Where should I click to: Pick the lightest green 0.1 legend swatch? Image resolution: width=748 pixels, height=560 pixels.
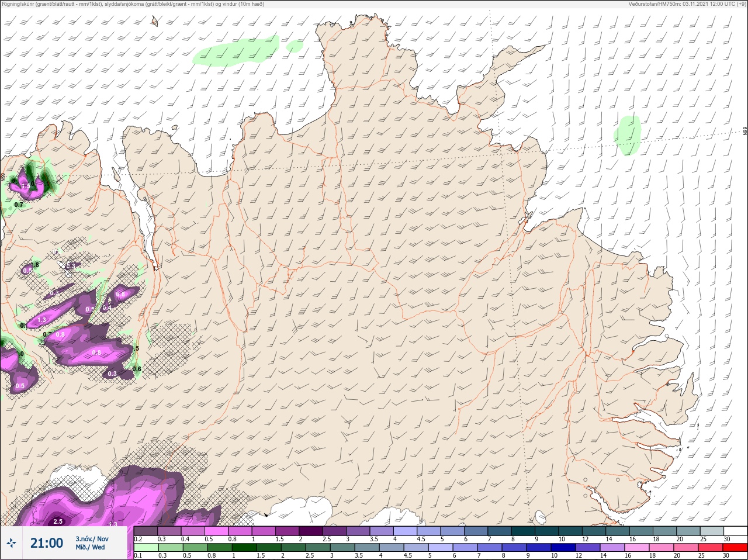[x=146, y=548]
